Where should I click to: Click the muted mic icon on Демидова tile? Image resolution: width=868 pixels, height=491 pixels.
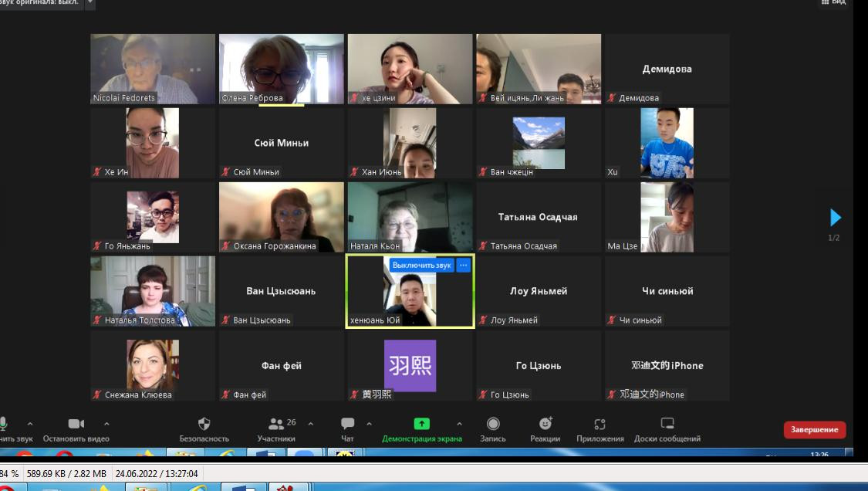coord(612,98)
